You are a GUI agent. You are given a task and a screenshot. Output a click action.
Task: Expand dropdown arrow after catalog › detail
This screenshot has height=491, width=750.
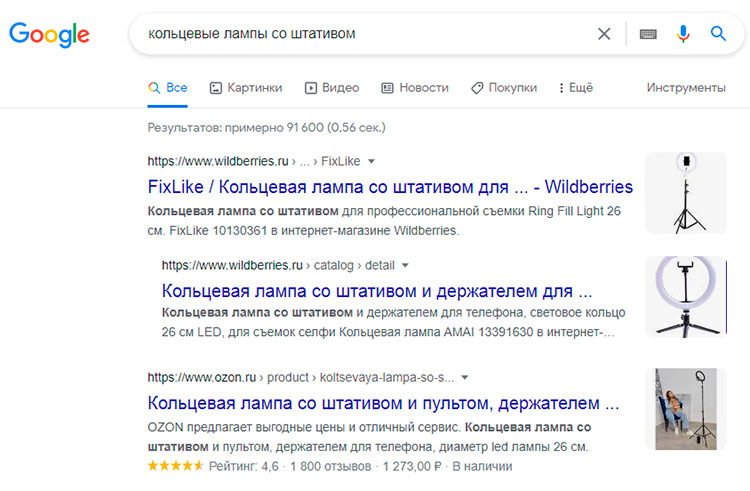[x=405, y=266]
